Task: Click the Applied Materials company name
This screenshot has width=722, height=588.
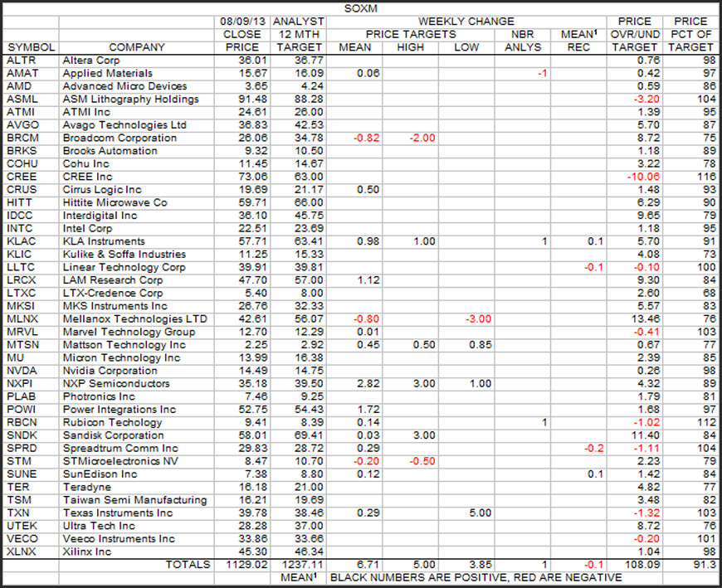Action: click(107, 73)
